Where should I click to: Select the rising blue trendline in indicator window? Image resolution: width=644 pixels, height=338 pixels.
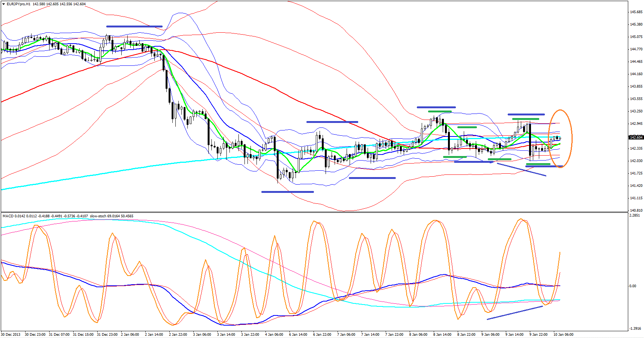point(514,313)
